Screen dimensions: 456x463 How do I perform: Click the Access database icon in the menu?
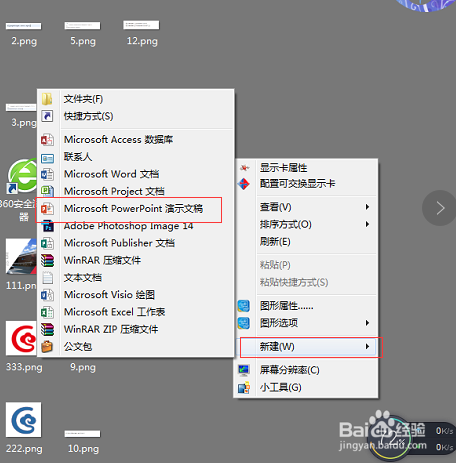click(47, 140)
